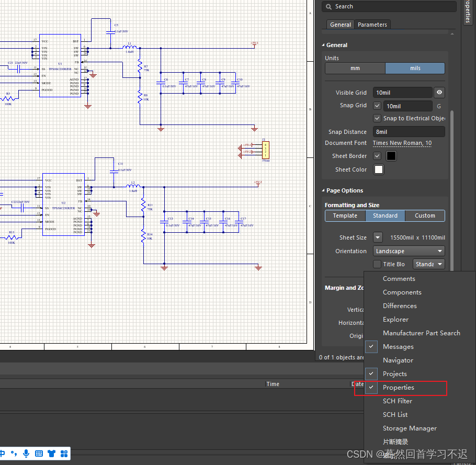Open the Orientation Landscape dropdown
The image size is (476, 465).
click(409, 251)
